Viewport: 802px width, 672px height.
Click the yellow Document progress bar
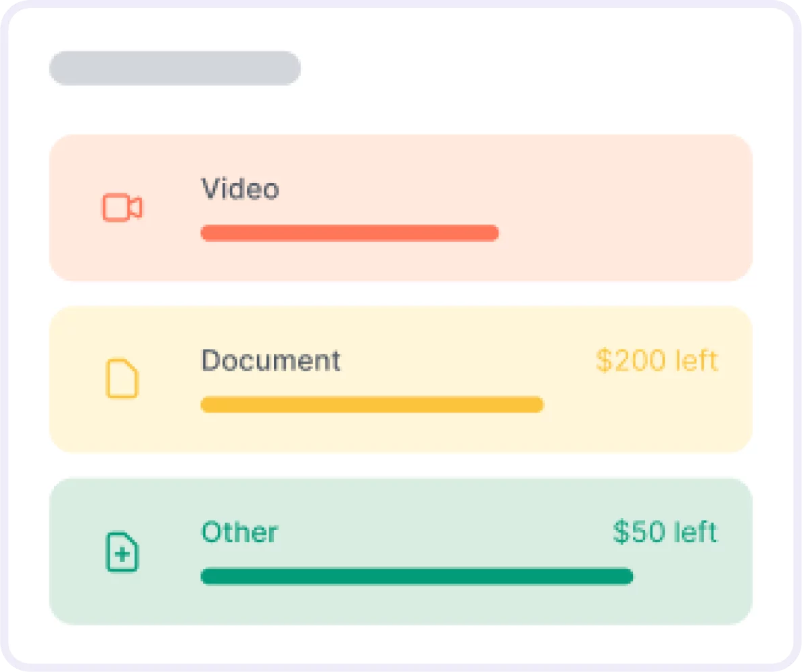pos(372,405)
